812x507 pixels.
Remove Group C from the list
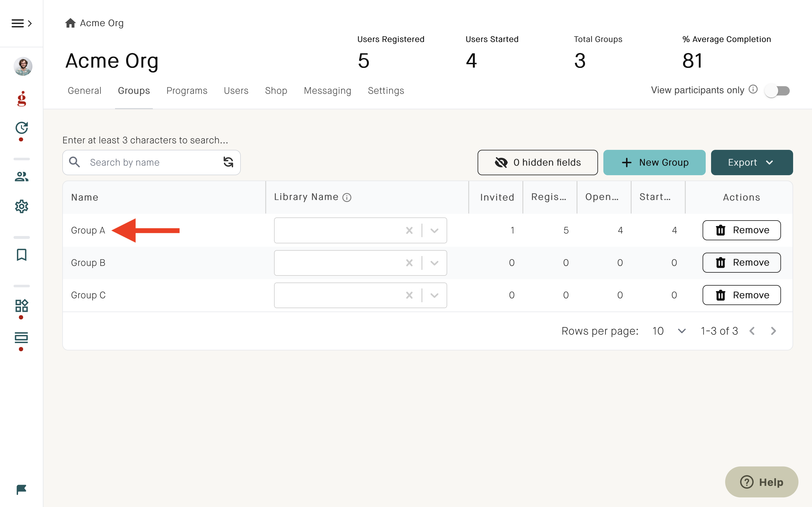click(742, 295)
